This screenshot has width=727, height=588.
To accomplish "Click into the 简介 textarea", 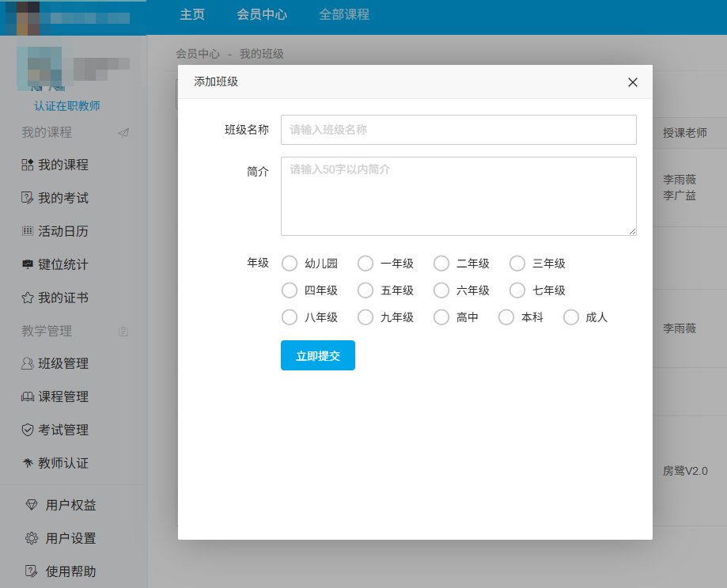I will tap(458, 195).
